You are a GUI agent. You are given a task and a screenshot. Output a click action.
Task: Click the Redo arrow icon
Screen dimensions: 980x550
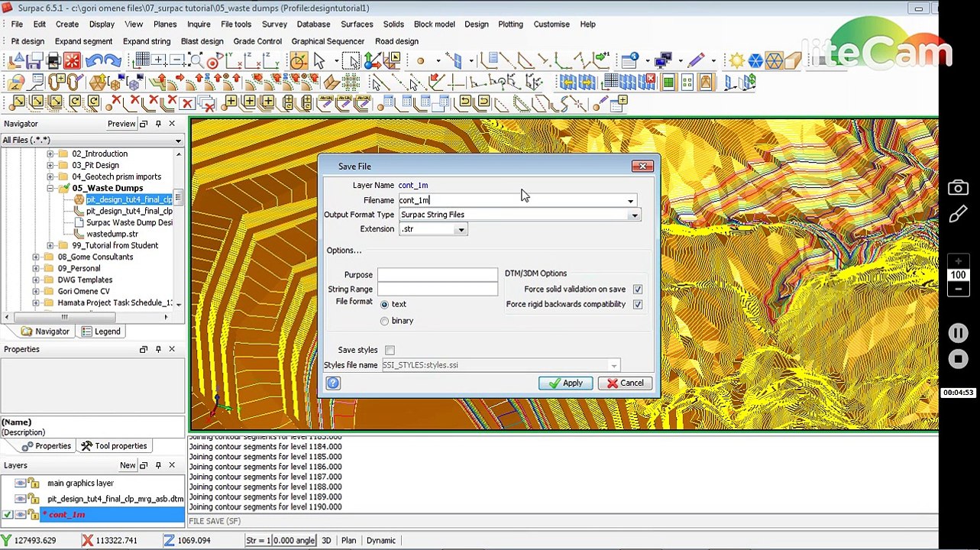[x=112, y=61]
